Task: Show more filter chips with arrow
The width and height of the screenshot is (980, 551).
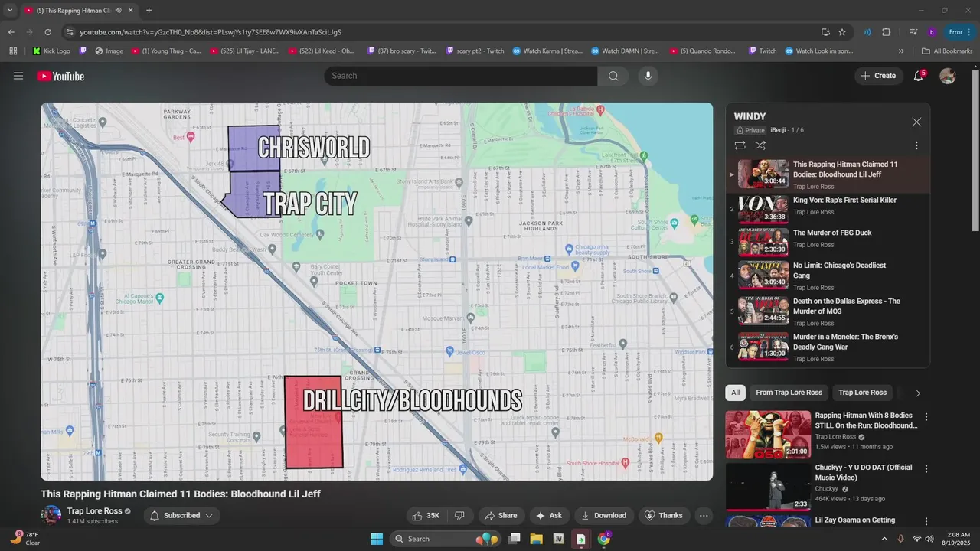Action: tap(917, 393)
